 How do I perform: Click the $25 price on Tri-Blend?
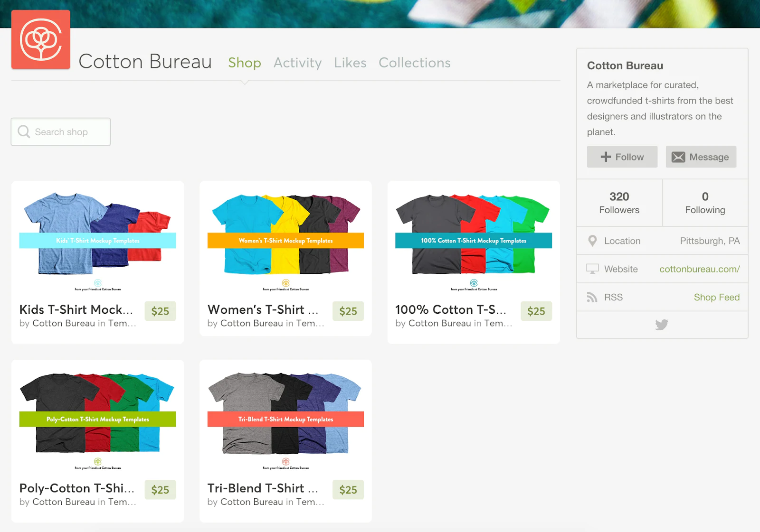pos(348,489)
